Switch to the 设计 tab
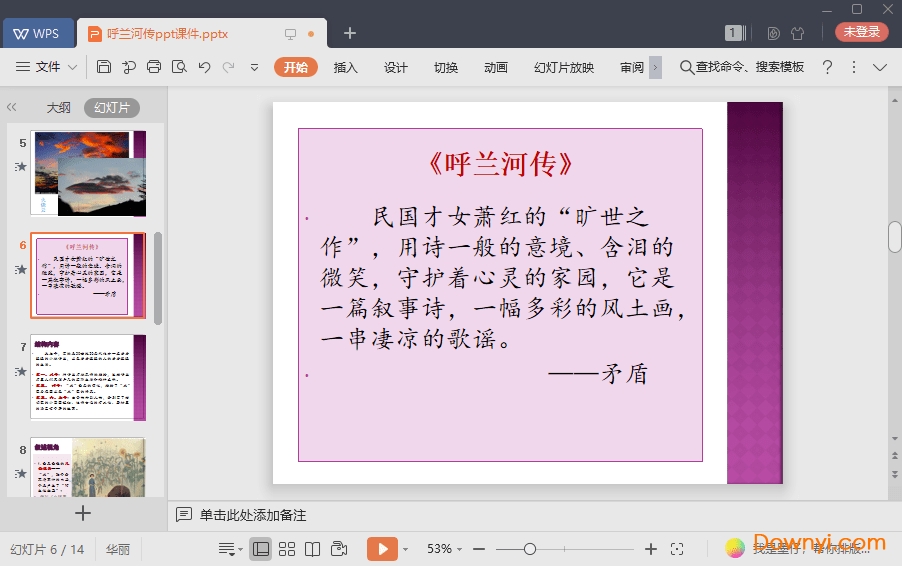Viewport: 902px width, 566px height. coord(395,67)
